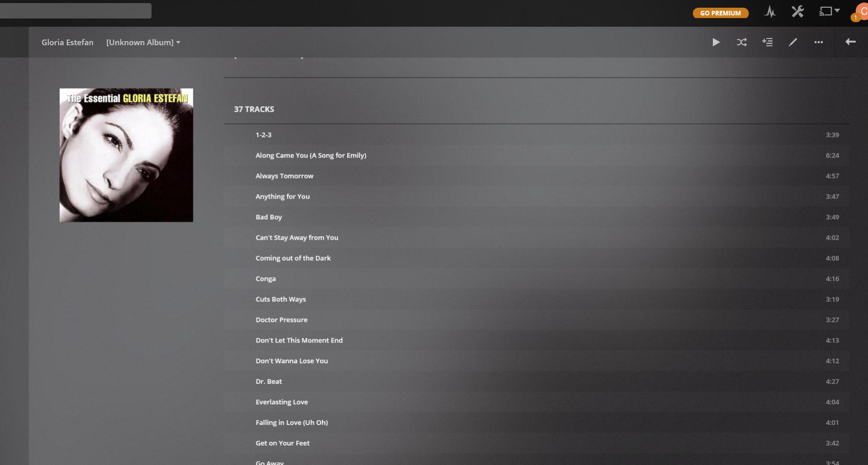Add album to play queue
Screen dimensions: 868x465
(767, 42)
